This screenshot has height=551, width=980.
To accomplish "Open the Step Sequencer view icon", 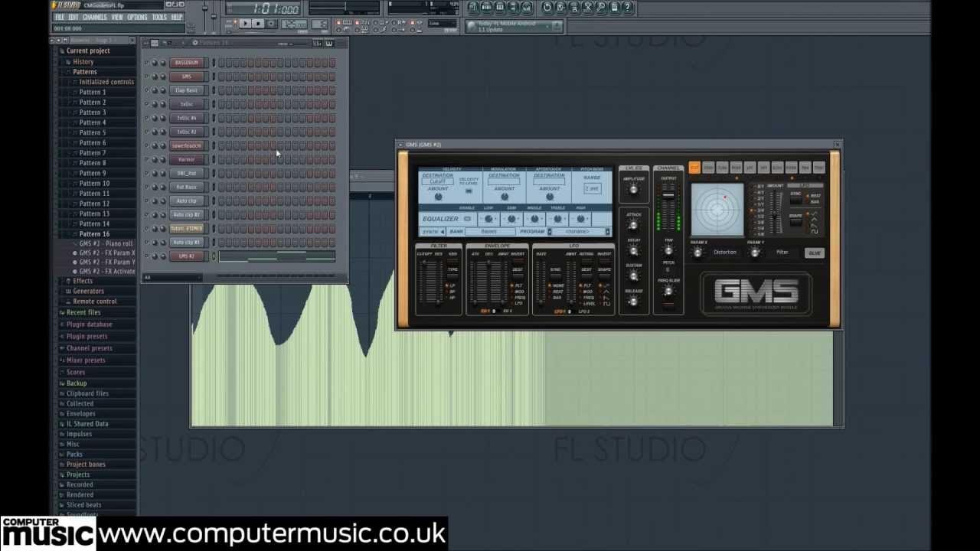I will 486,7.
